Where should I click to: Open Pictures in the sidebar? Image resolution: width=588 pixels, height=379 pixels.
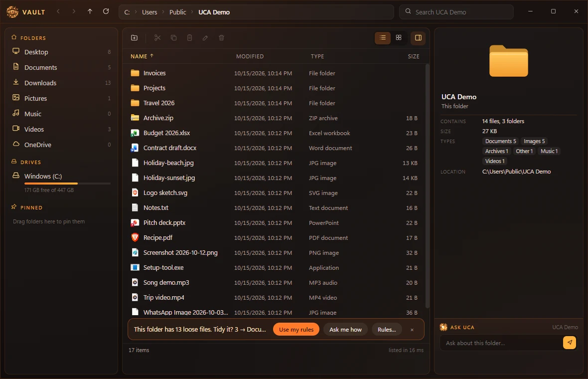(x=61, y=98)
